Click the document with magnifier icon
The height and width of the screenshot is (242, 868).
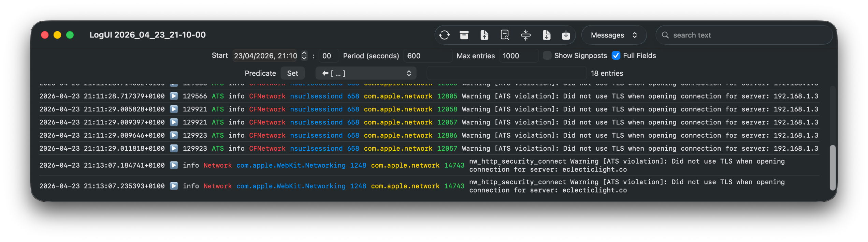(505, 35)
